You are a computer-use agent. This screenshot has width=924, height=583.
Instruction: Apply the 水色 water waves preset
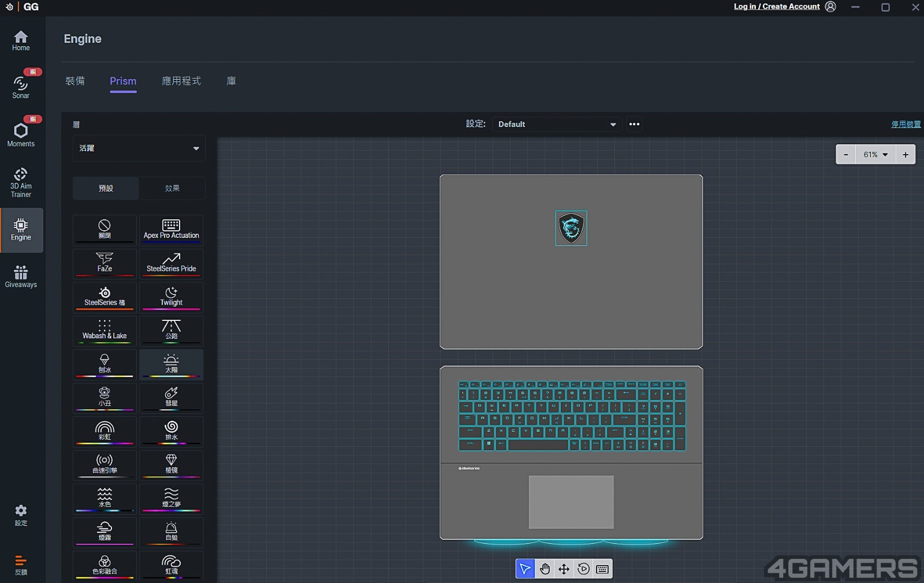click(x=105, y=498)
